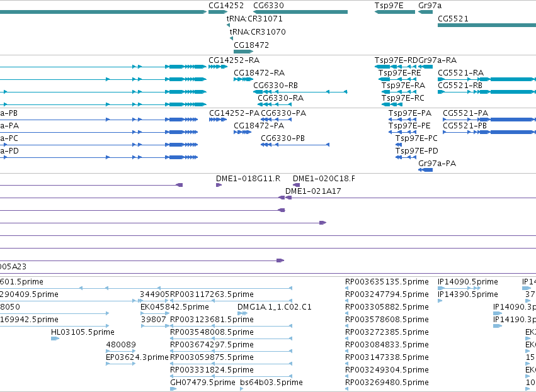Open the CG14252-RA transcript label

tap(234, 60)
